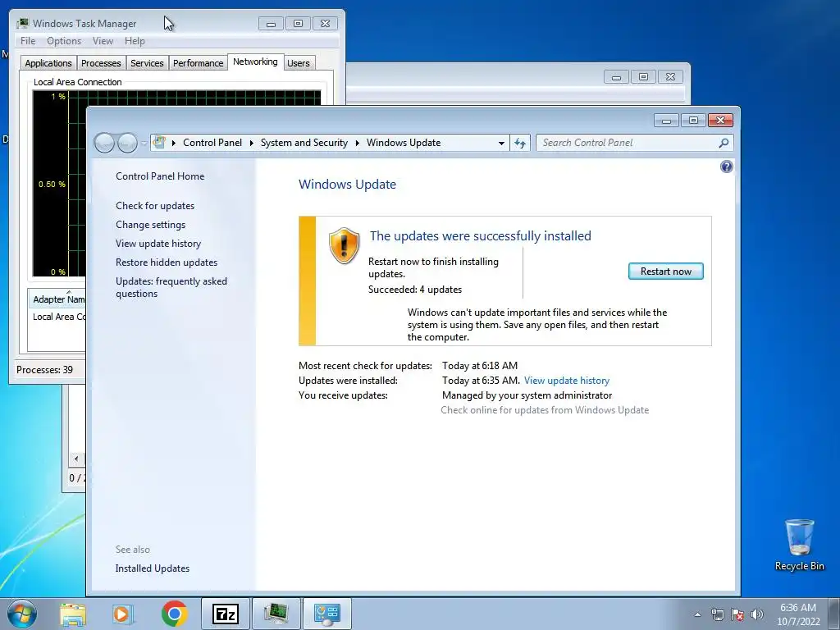
Task: Open recent pages dropdown arrow
Action: (144, 143)
